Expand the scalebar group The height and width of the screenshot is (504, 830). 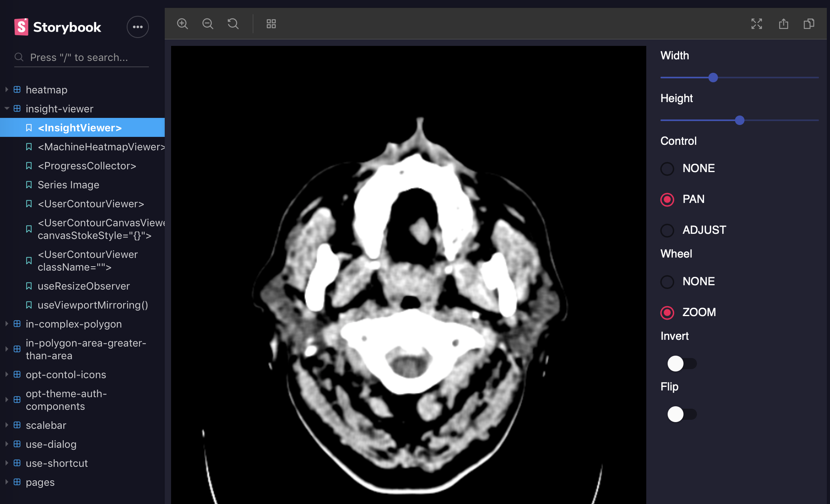tap(46, 425)
